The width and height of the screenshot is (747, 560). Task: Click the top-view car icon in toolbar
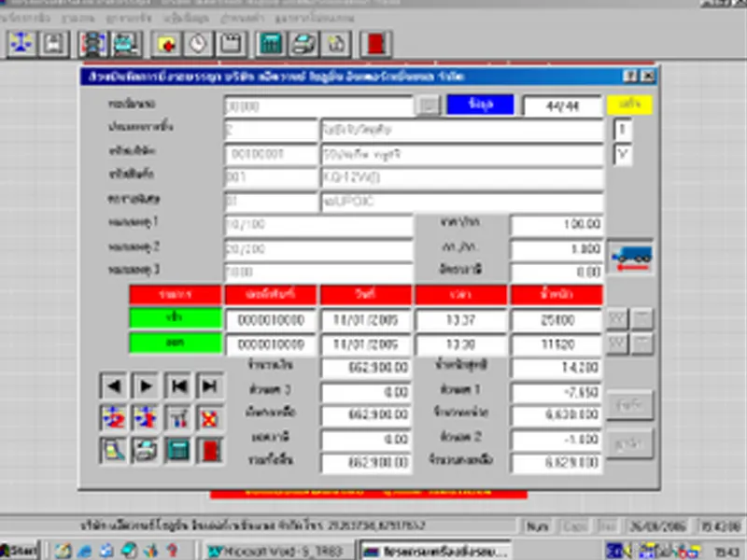(x=92, y=44)
